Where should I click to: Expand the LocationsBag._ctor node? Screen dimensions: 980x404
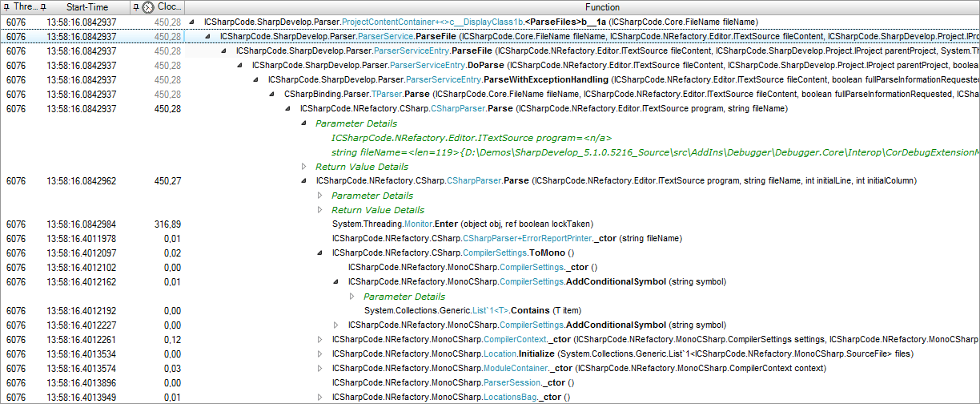point(320,398)
